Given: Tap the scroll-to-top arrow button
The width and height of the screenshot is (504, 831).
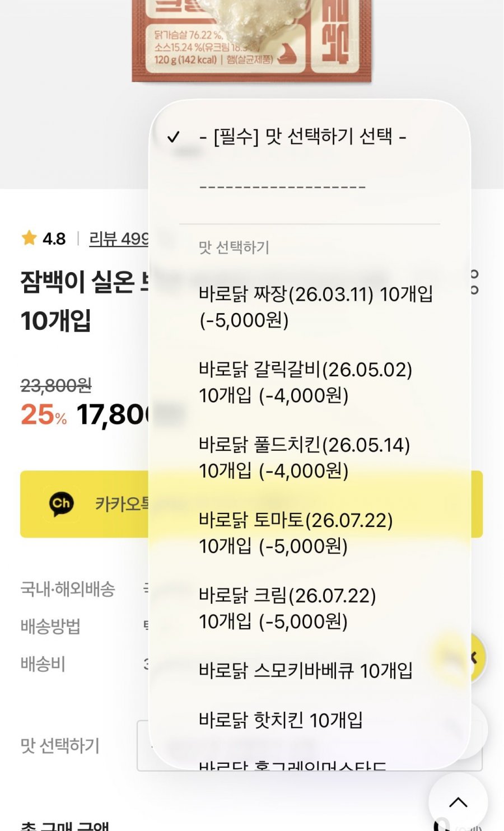Looking at the screenshot, I should pos(458,802).
